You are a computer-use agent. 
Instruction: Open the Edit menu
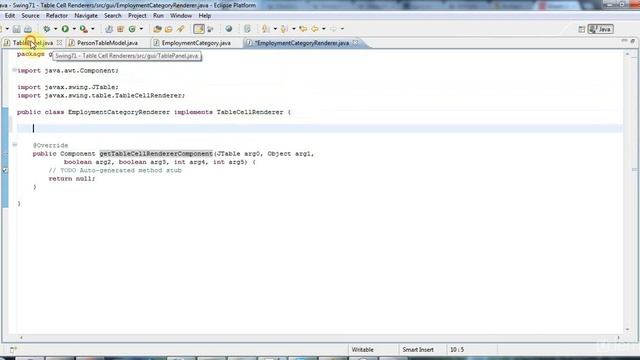pyautogui.click(x=10, y=16)
